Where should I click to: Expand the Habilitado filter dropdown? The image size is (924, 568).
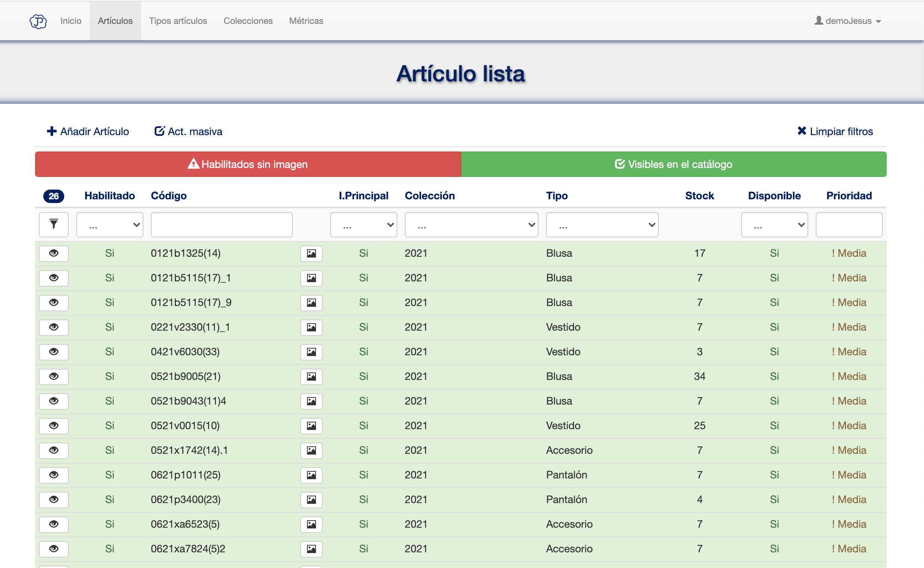(x=110, y=225)
